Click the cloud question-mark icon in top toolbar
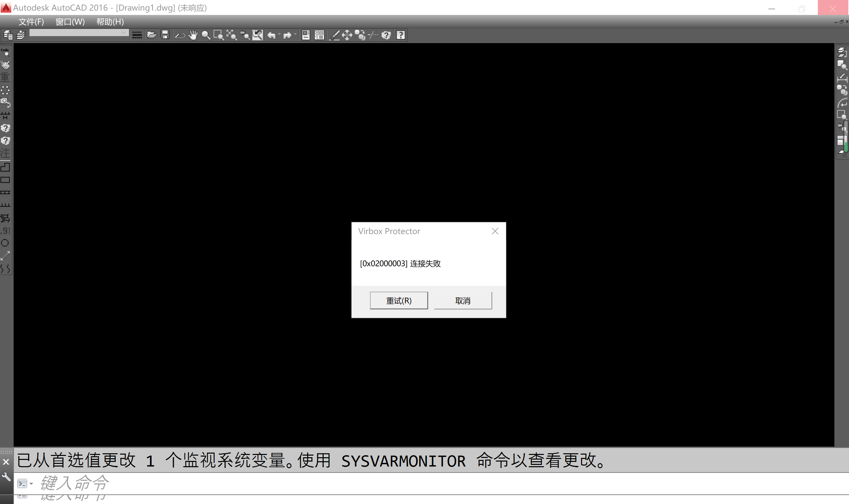 click(x=386, y=35)
